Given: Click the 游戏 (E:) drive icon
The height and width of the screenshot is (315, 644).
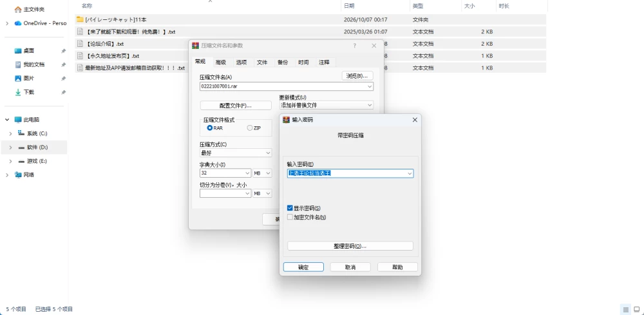Looking at the screenshot, I should point(21,162).
